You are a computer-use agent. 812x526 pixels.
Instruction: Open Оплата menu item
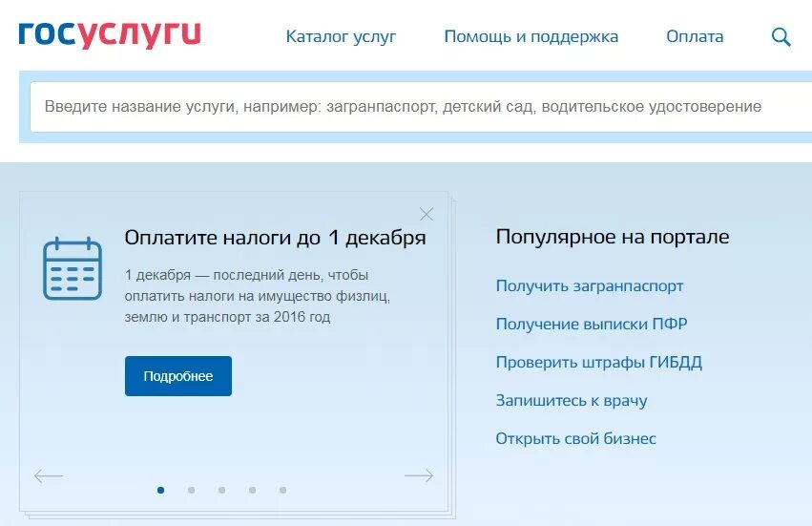point(695,37)
